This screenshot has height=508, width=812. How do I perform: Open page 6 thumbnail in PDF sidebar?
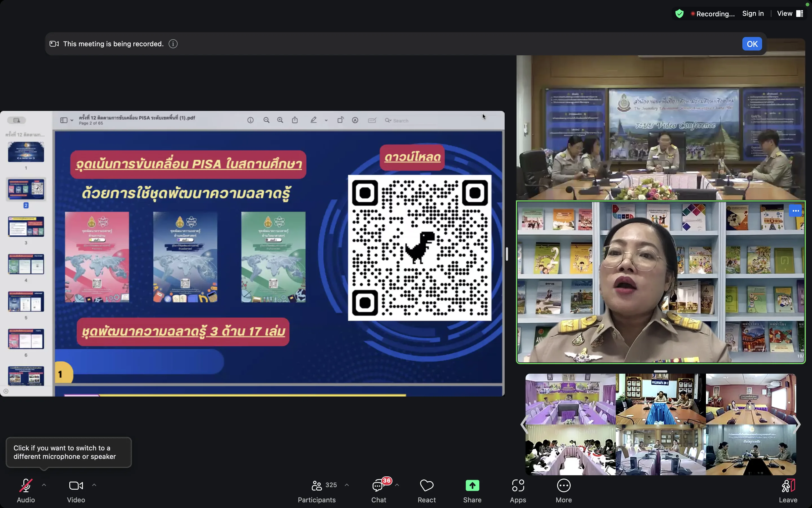point(26,339)
